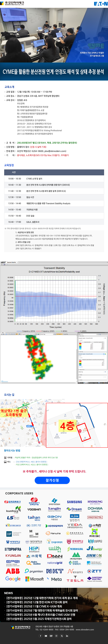
Task: Click the Samsung logo under Corporate Users
Action: click(74, 502)
